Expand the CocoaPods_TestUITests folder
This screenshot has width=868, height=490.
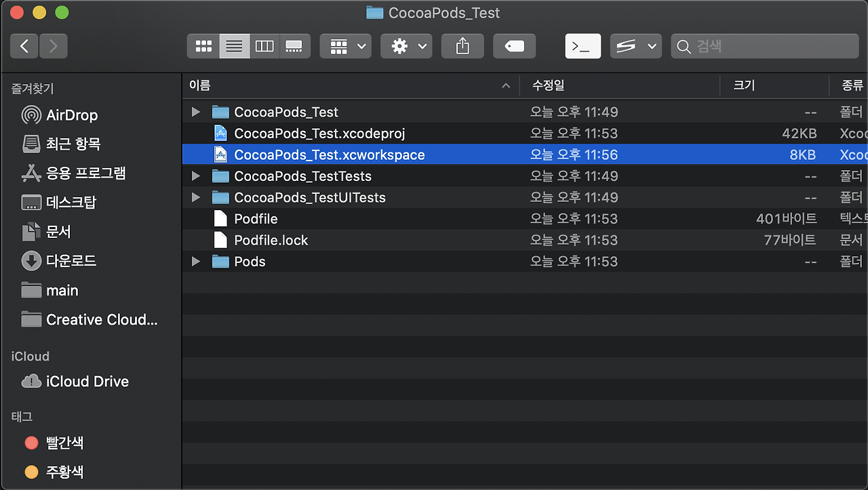(x=196, y=197)
